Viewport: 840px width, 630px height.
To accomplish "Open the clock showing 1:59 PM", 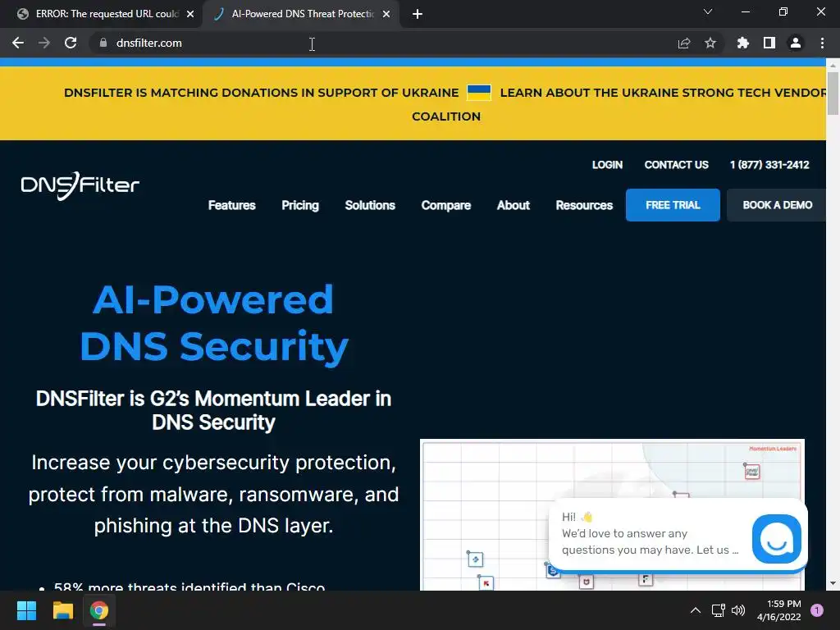I will (779, 610).
